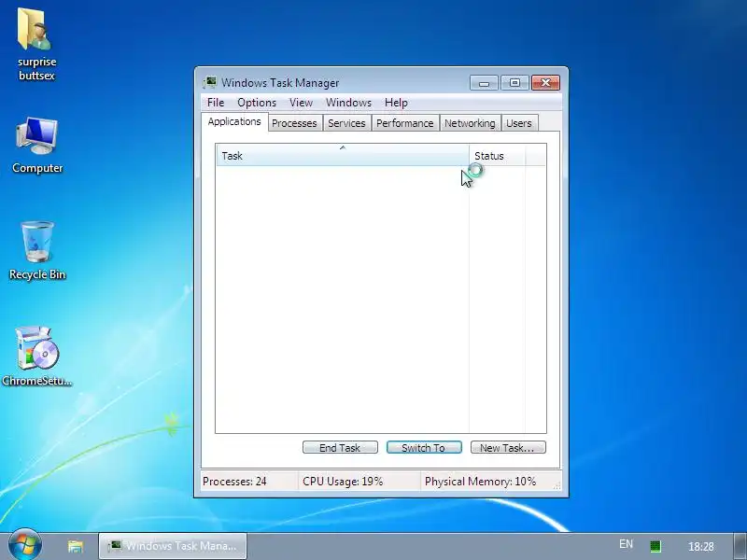The image size is (747, 560).
Task: Switch to the Performance tab
Action: pyautogui.click(x=405, y=123)
